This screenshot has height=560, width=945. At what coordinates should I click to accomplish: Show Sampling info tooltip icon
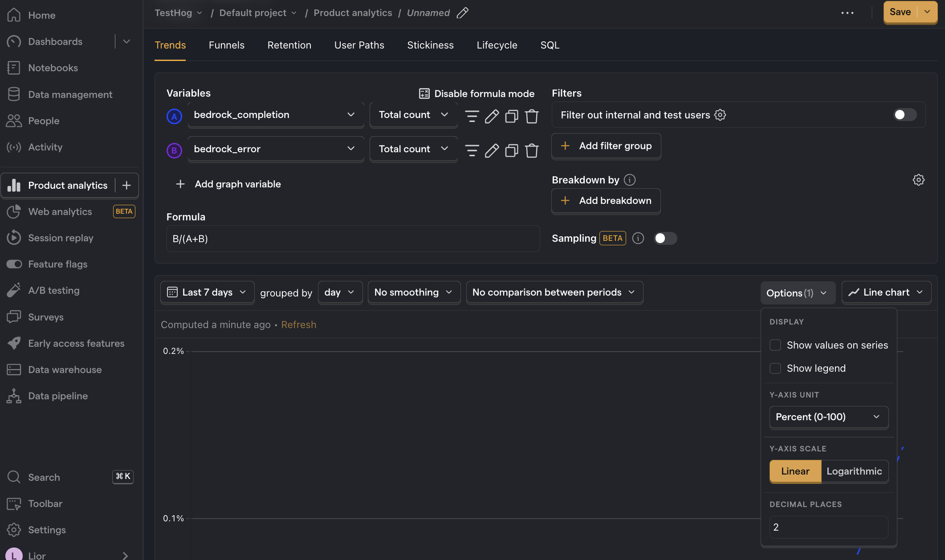click(638, 238)
